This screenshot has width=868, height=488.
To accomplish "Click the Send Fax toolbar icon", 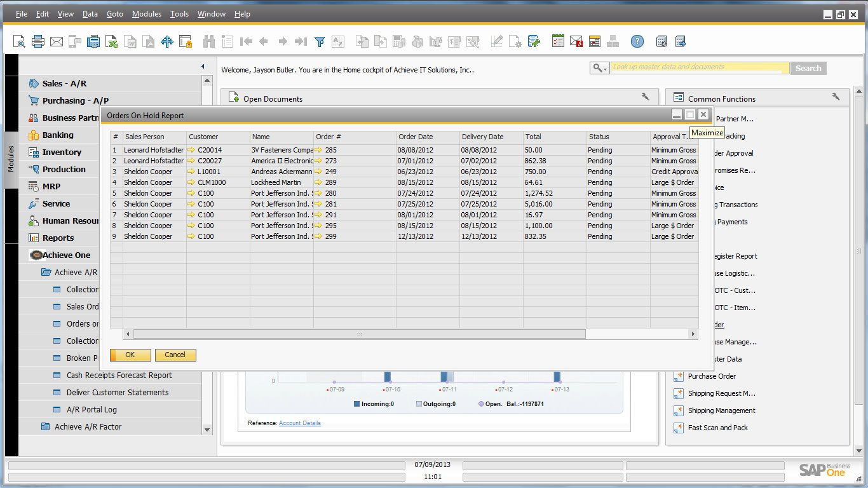I will [x=93, y=42].
